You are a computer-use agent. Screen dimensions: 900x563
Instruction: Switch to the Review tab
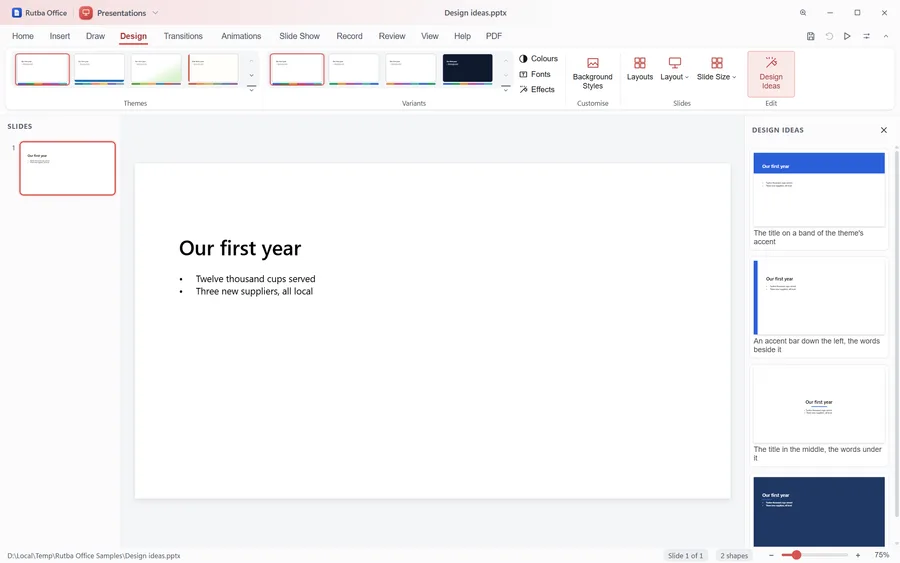(x=392, y=36)
